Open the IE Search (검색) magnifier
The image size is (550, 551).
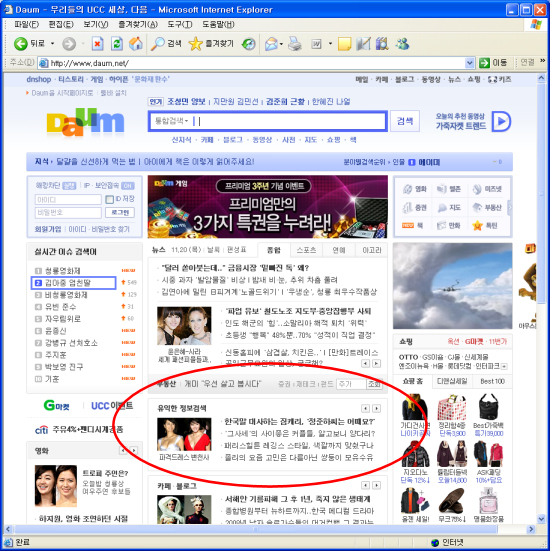click(x=166, y=43)
